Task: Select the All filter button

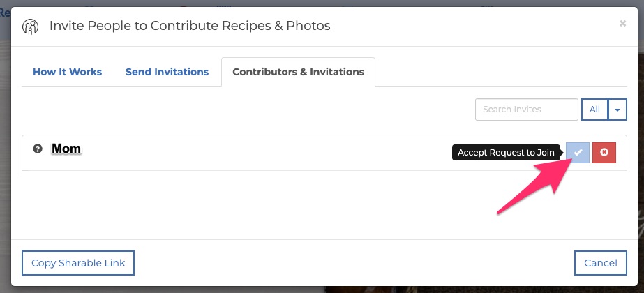Action: [594, 110]
